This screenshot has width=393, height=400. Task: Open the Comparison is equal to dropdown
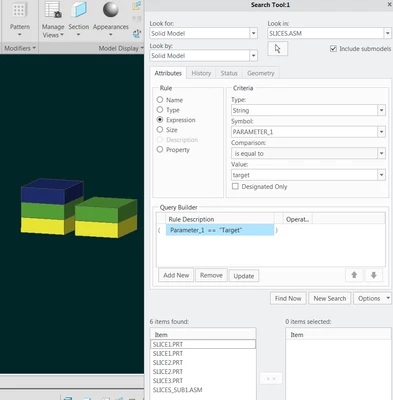381,153
